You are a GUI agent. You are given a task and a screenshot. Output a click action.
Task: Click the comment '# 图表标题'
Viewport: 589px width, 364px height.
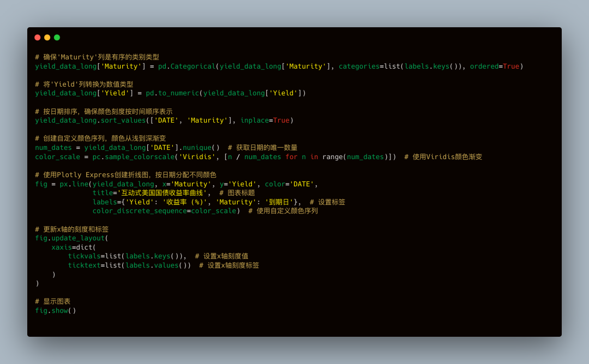click(x=237, y=193)
